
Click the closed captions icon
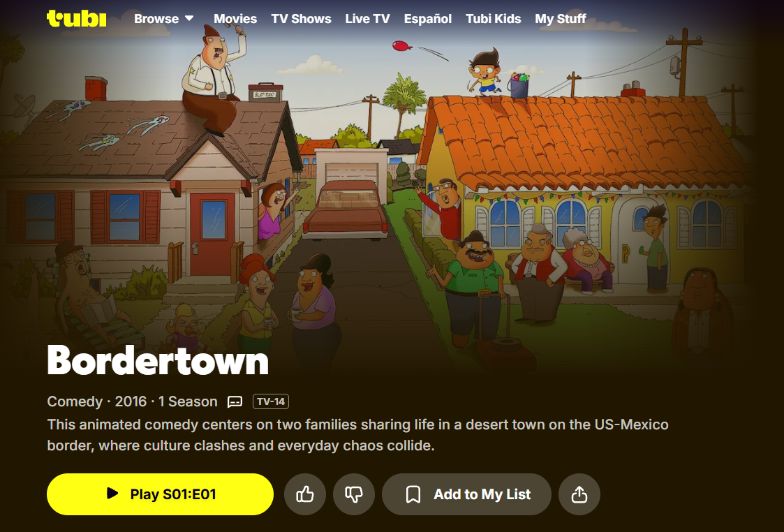pos(235,401)
